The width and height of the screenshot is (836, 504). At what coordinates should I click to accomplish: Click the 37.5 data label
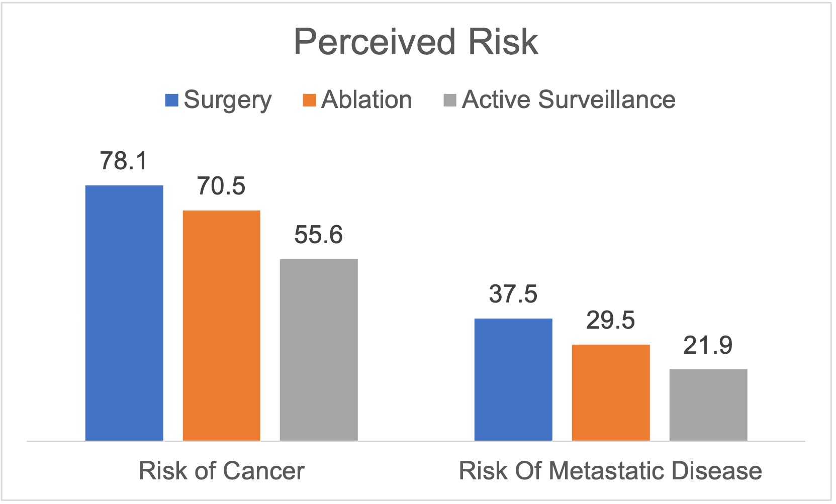[513, 294]
